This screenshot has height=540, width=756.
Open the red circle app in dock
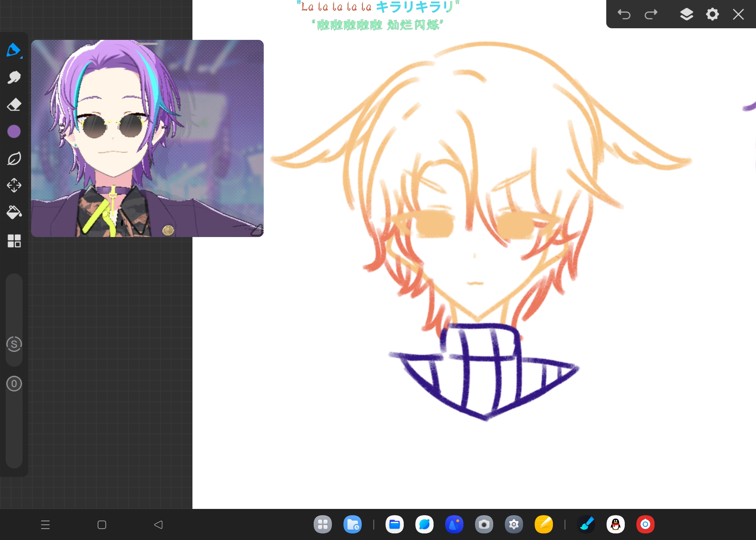645,524
